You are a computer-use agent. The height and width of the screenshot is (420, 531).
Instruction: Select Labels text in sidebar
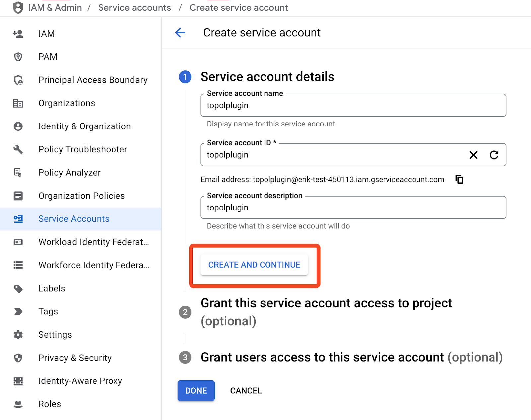click(52, 289)
